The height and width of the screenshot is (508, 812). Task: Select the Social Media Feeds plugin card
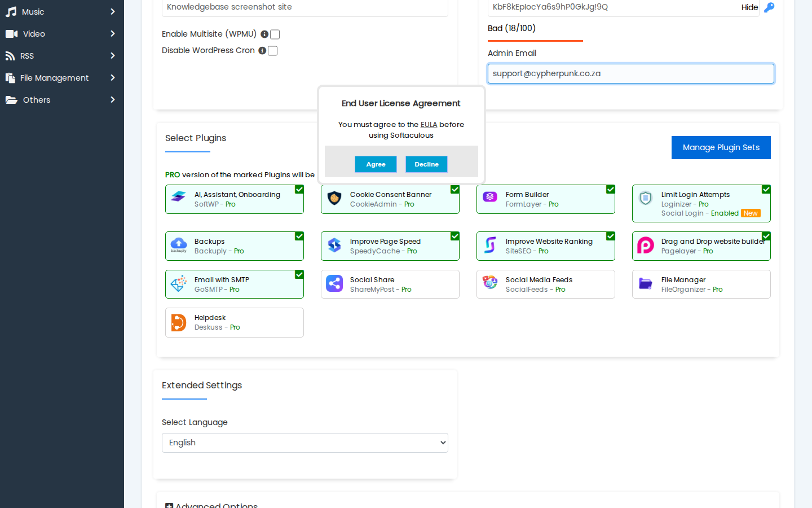click(x=546, y=284)
